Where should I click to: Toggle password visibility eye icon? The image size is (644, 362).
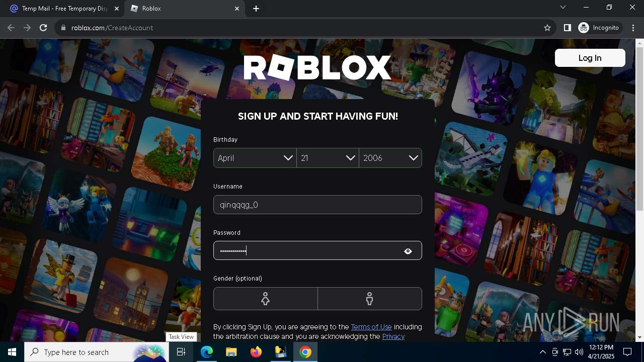coord(408,251)
